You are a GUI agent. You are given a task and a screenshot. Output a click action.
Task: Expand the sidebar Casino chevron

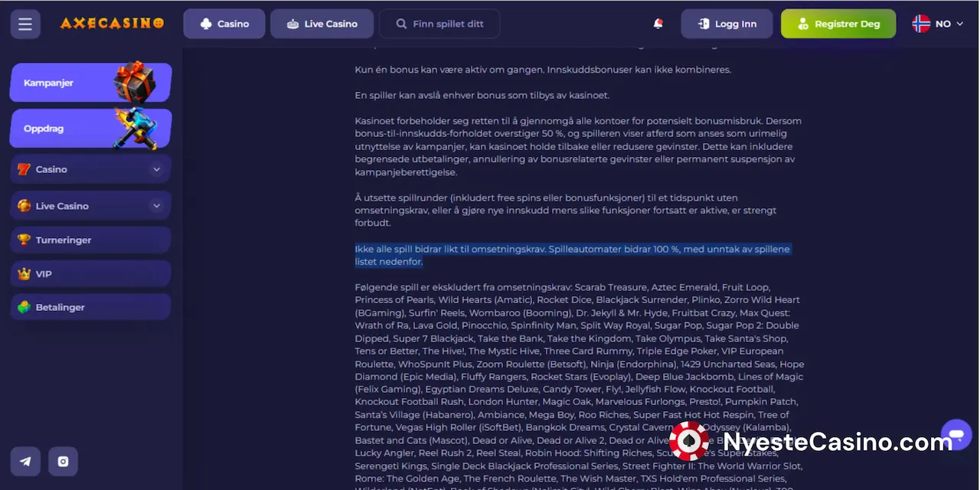156,169
